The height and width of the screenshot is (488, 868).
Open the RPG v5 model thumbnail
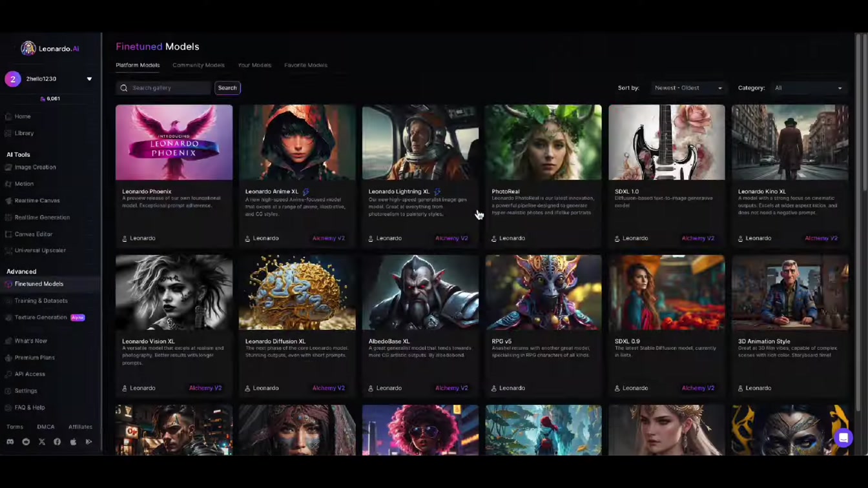[x=543, y=292]
